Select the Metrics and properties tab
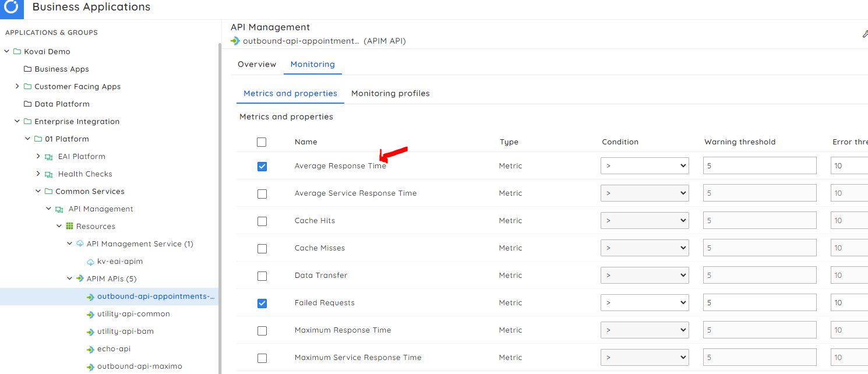Screen dimensions: 868x374 click(x=290, y=93)
